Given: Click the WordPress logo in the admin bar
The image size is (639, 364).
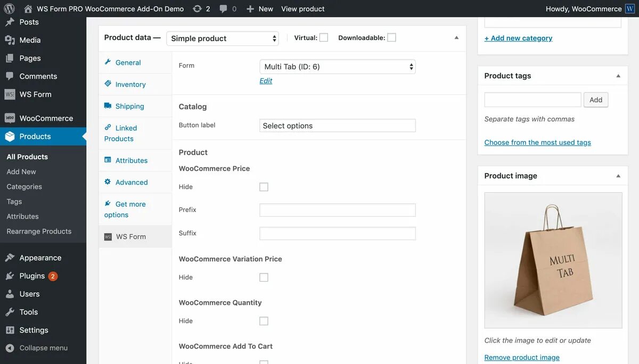Looking at the screenshot, I should pos(9,9).
